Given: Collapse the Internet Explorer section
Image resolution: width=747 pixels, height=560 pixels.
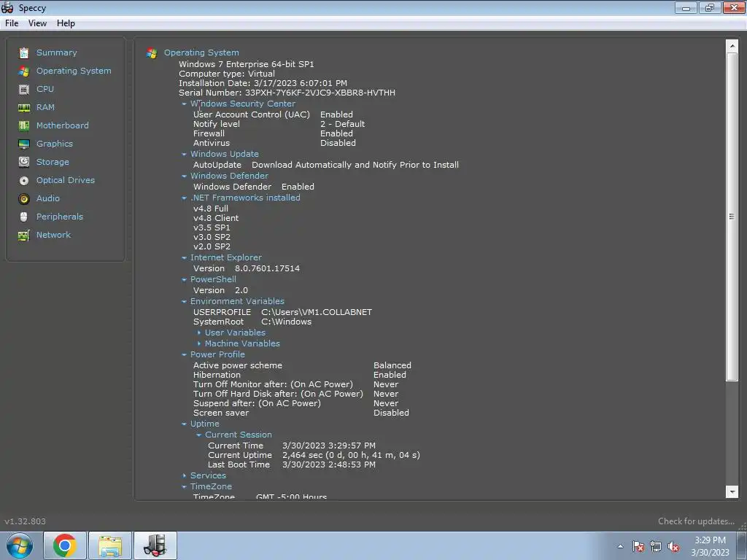Looking at the screenshot, I should pyautogui.click(x=185, y=257).
